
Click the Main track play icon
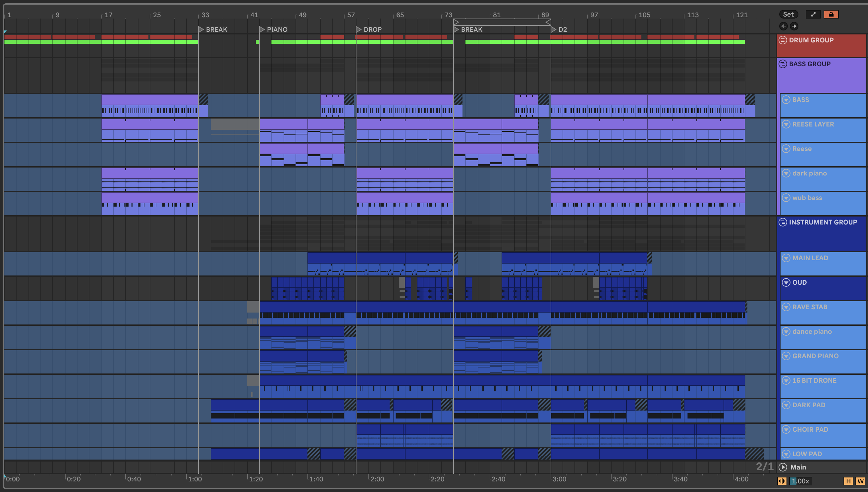point(783,467)
